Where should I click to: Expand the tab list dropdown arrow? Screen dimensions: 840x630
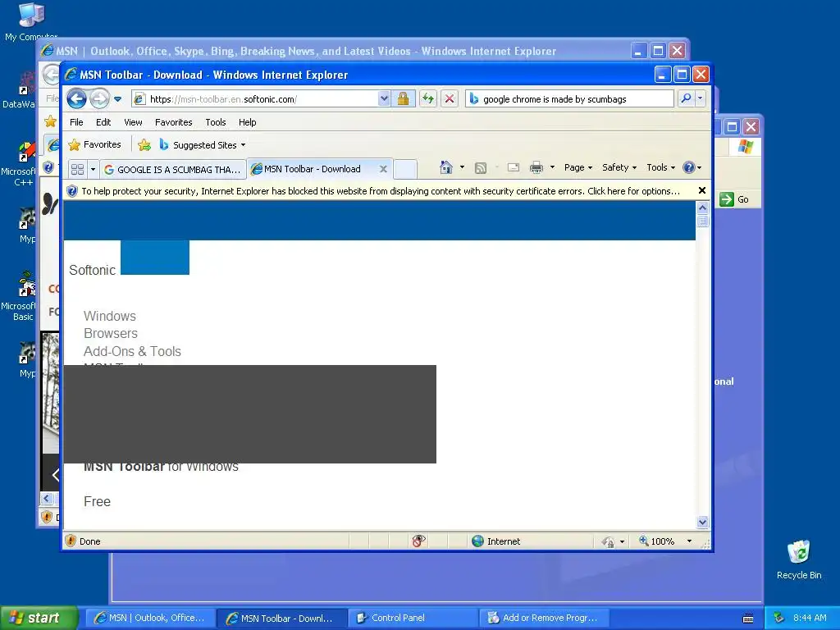tap(93, 169)
